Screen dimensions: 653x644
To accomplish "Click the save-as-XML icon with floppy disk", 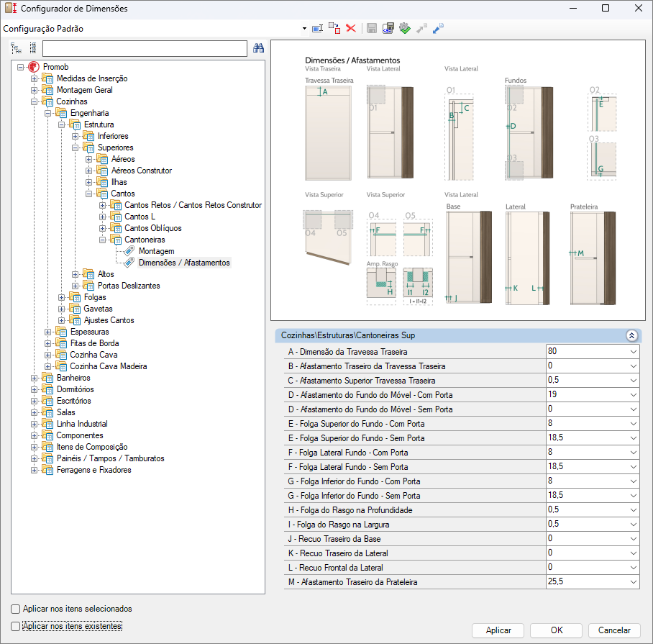I will pos(388,28).
